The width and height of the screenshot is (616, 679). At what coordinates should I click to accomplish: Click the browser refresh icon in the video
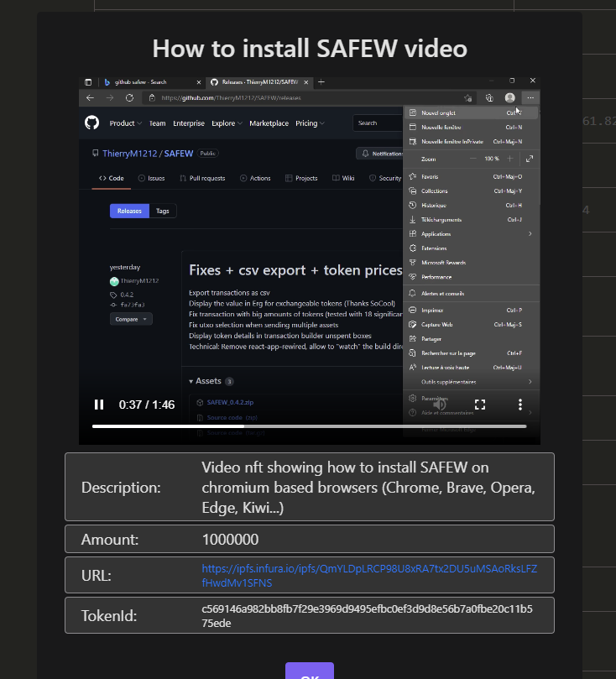pyautogui.click(x=129, y=98)
